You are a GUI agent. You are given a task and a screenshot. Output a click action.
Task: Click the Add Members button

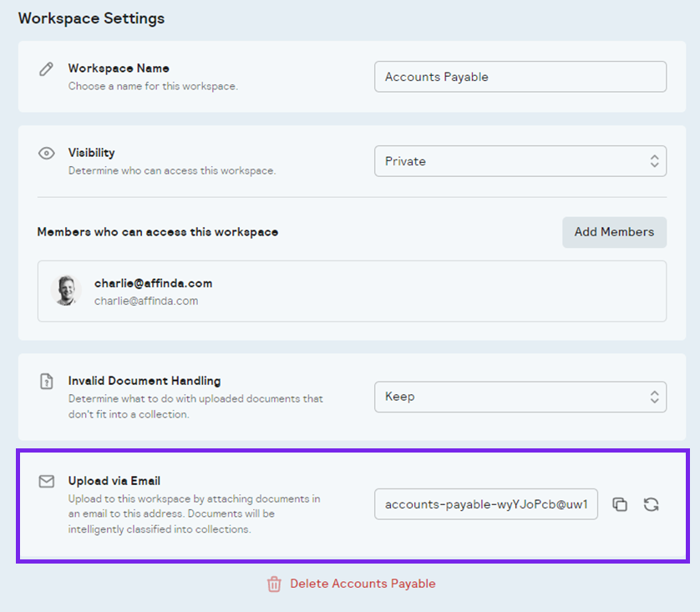(614, 232)
